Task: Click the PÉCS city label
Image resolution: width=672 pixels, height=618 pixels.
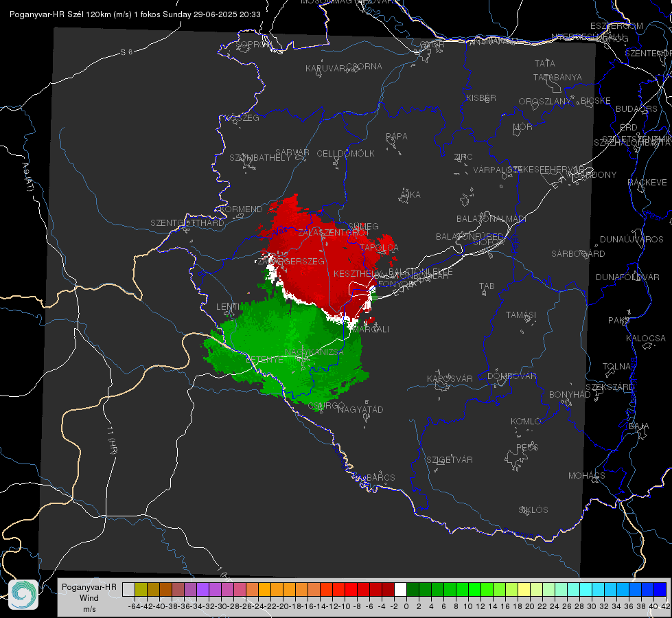Action: point(527,448)
